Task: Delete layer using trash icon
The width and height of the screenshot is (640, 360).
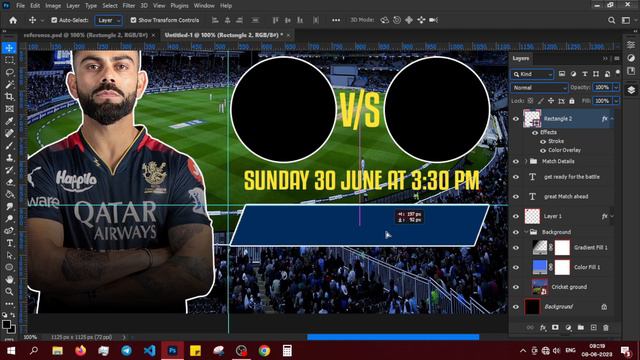Action: (606, 328)
